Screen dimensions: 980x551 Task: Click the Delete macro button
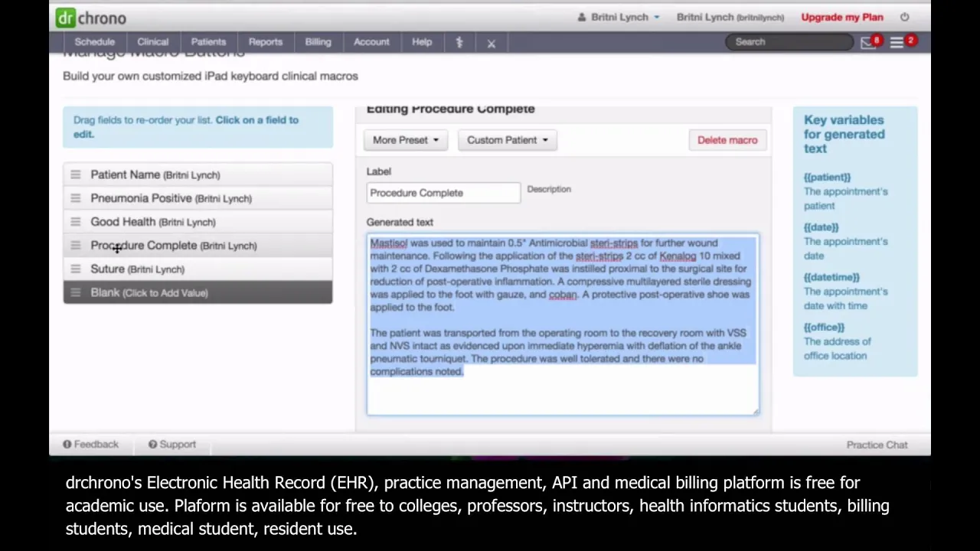(x=727, y=140)
